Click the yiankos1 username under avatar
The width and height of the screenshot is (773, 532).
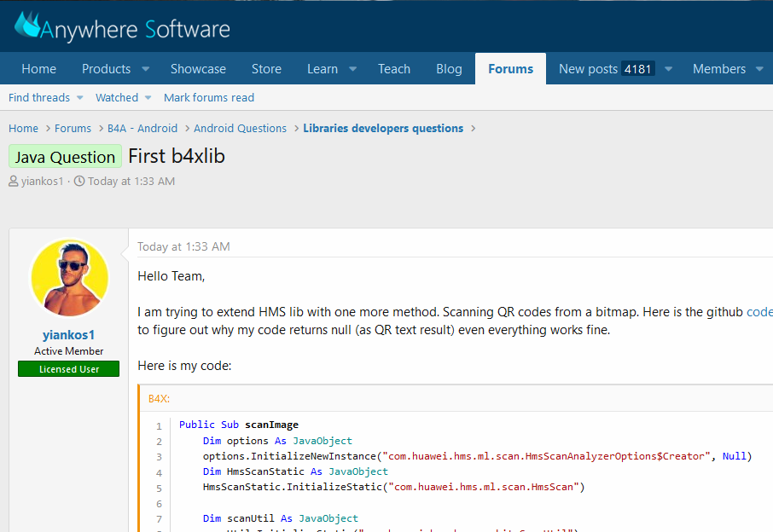[x=69, y=335]
